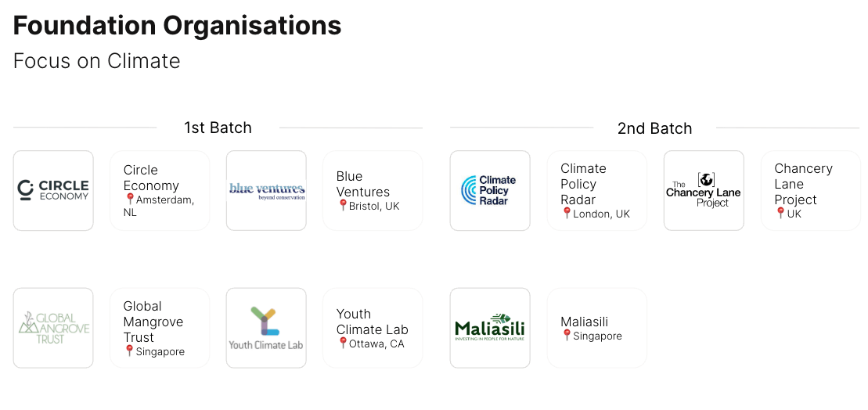Click the Maliasili logo card
Viewport: 868px width, 410px height.
tap(490, 328)
